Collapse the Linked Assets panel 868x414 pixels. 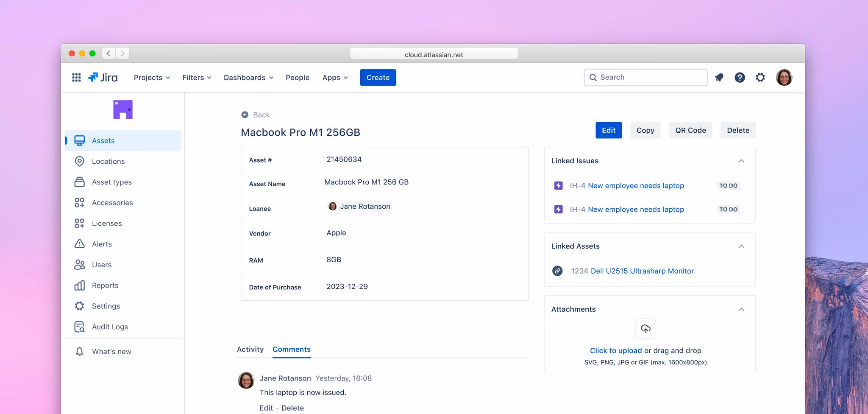741,246
